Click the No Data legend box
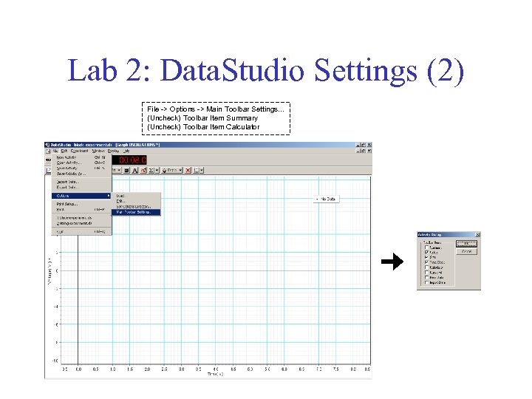Image resolution: width=532 pixels, height=399 pixels. click(x=326, y=199)
